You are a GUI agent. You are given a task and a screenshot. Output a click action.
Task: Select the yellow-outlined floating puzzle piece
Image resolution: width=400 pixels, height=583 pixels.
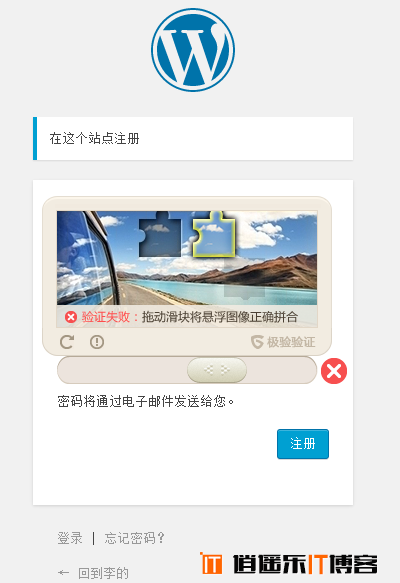point(214,234)
